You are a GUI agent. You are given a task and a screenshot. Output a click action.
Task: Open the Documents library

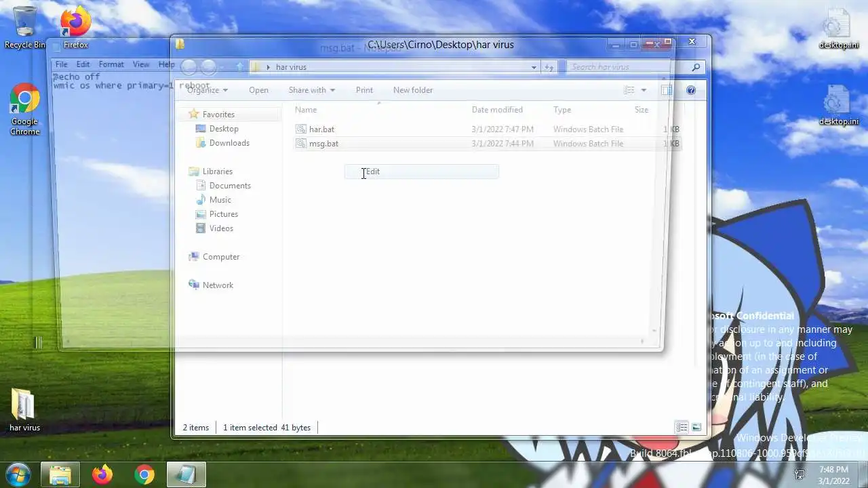(230, 186)
